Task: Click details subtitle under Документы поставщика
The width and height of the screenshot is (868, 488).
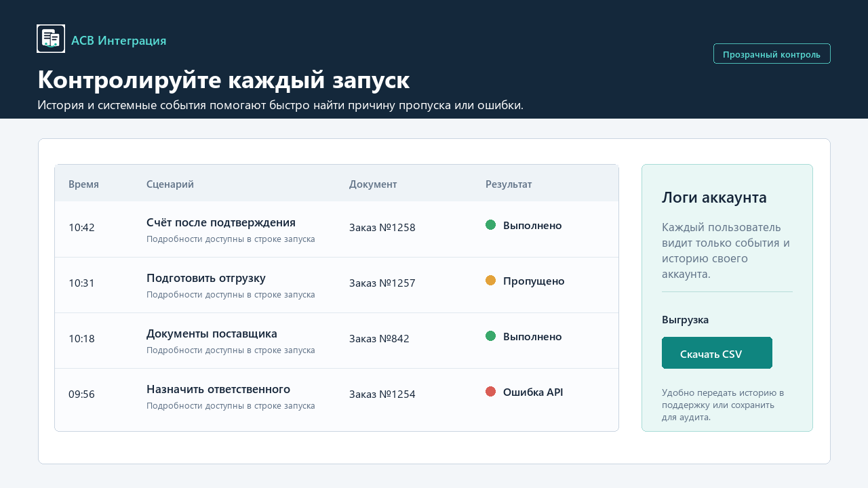Action: (x=231, y=350)
